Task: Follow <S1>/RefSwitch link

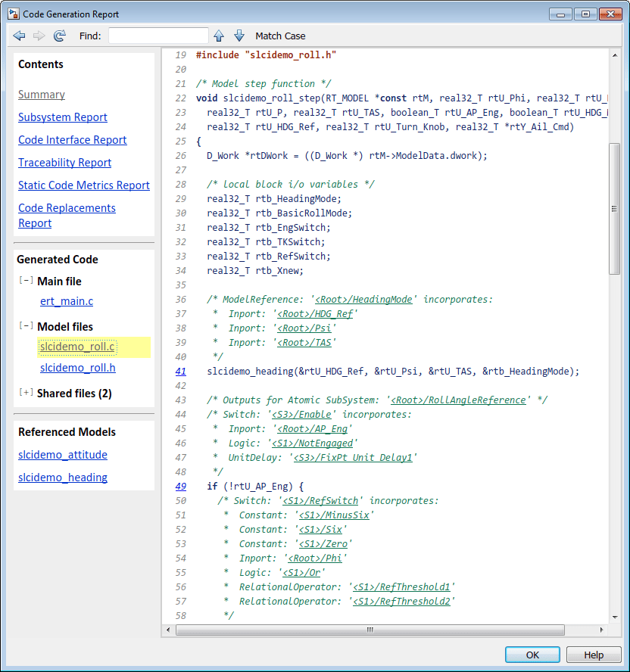Action: (320, 500)
